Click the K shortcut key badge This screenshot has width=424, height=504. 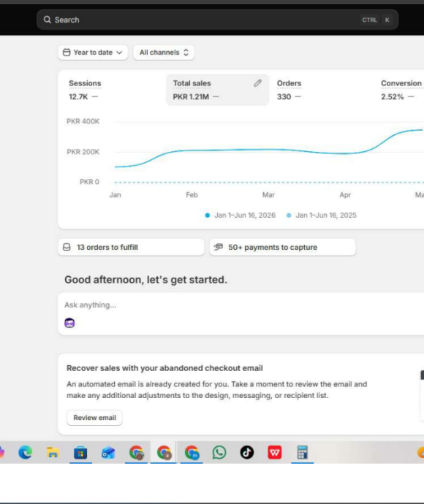pyautogui.click(x=387, y=20)
